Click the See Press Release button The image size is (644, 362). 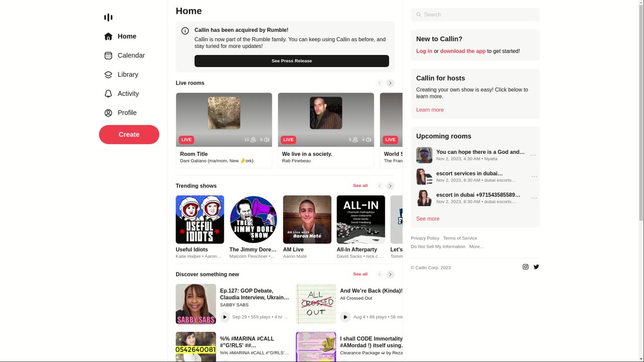[x=292, y=61]
